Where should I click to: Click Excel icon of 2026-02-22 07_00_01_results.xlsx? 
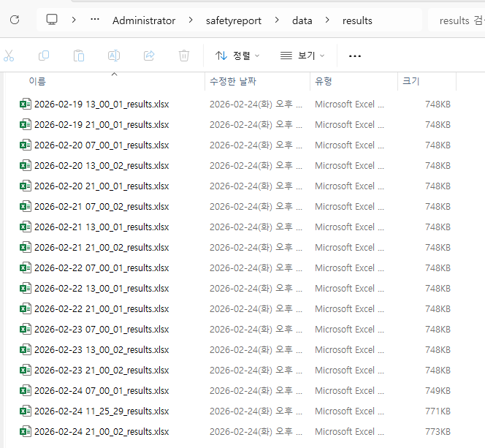pos(26,267)
